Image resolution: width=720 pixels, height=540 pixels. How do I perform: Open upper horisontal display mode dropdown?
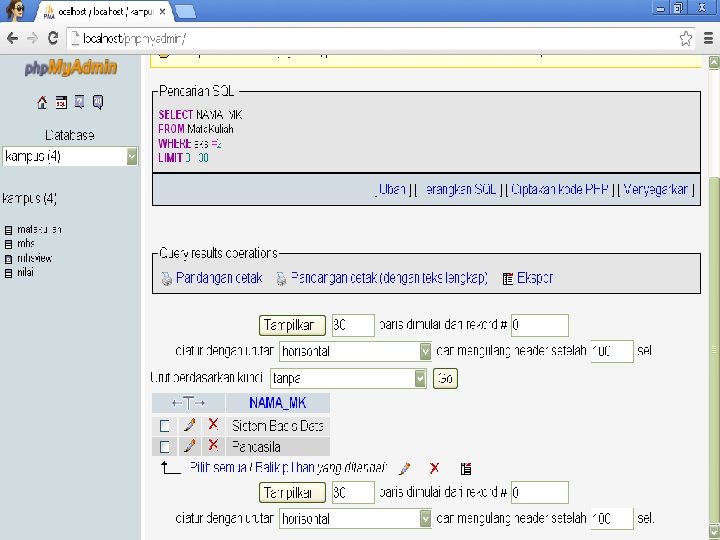pyautogui.click(x=355, y=352)
